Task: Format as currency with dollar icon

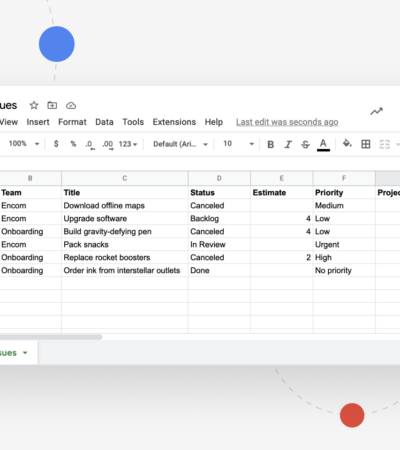Action: point(56,144)
